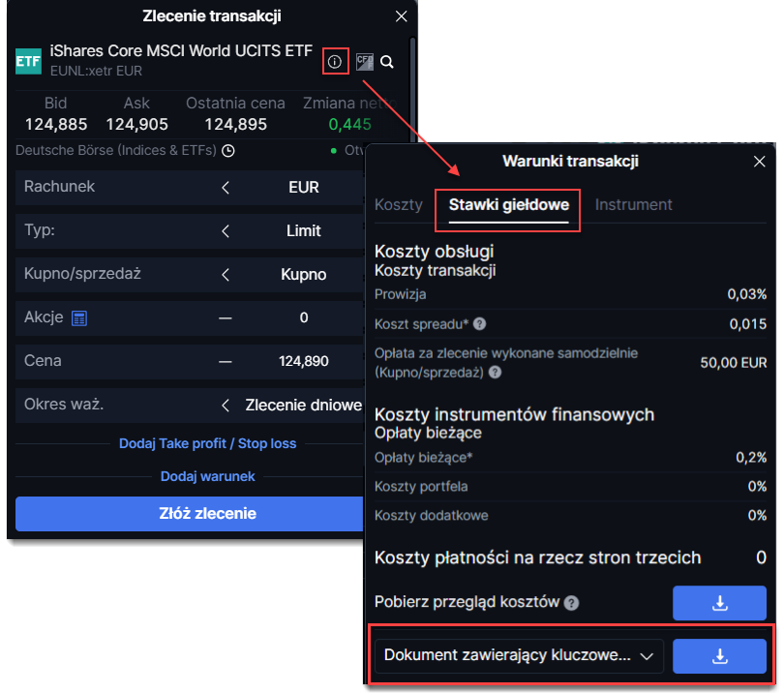This screenshot has height=693, width=784.
Task: Click the 50,00 EUR fee value
Action: 733,363
